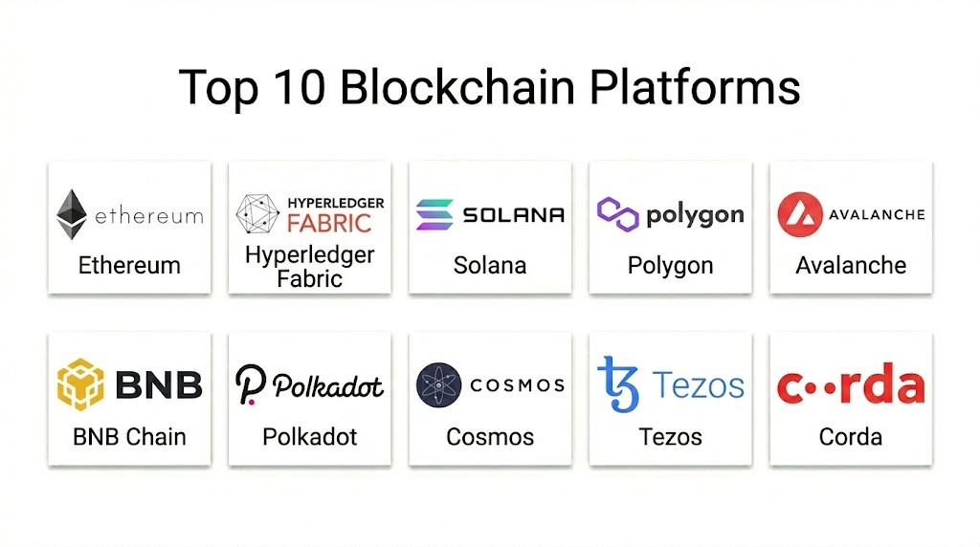The height and width of the screenshot is (547, 980).
Task: Click the Ethereum diamond logo
Action: [72, 214]
